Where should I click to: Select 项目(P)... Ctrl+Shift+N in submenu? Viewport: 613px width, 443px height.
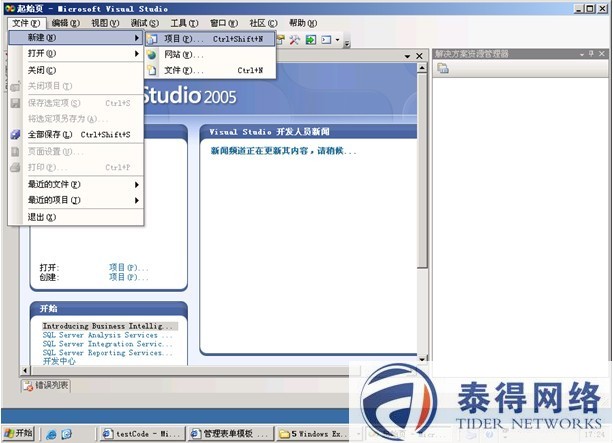coord(210,39)
